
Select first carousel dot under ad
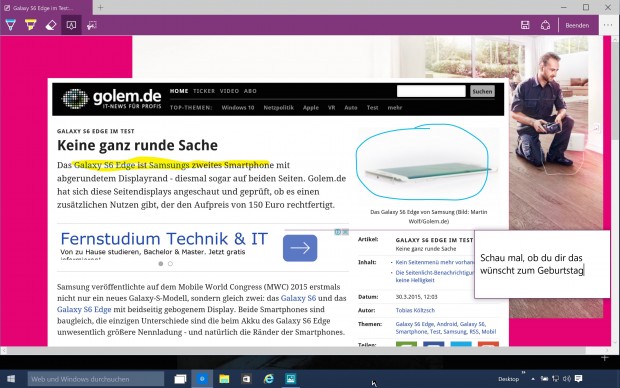pyautogui.click(x=161, y=263)
